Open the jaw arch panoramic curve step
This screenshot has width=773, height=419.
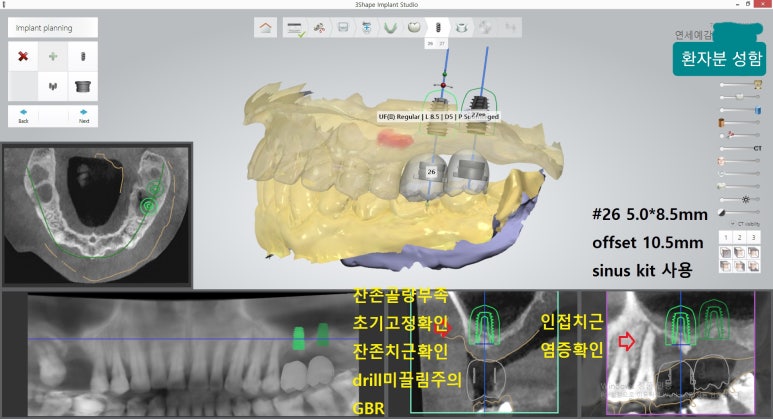pos(390,27)
